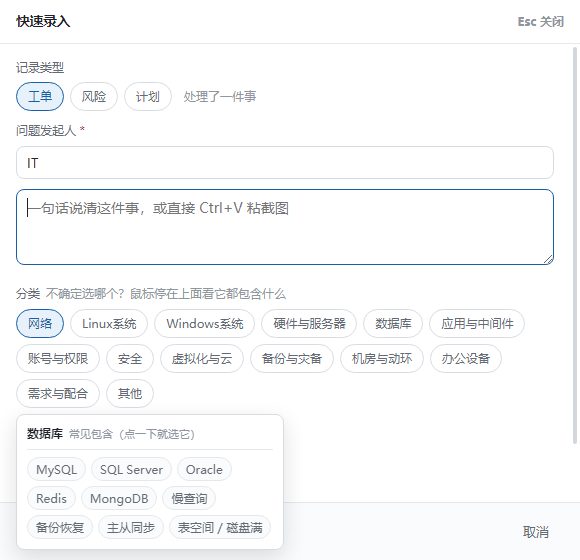
Task: Click the 快速录入 dialog title
Action: (43, 21)
